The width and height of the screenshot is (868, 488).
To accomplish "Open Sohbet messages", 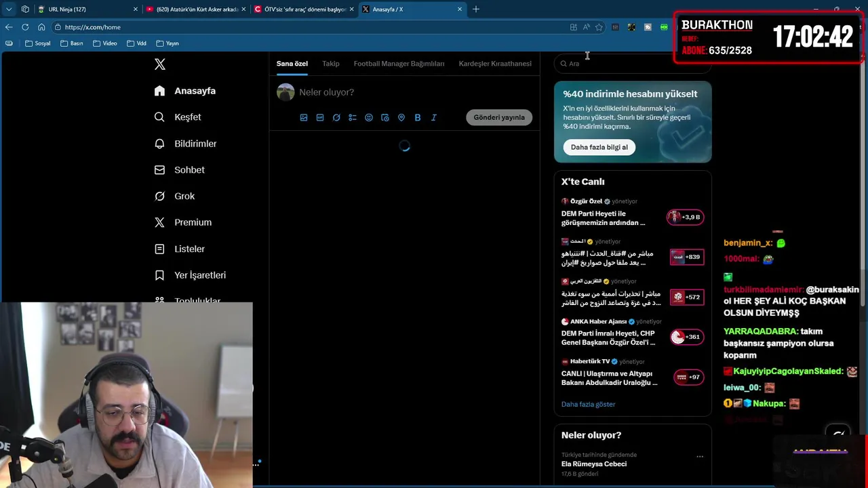I will (180, 170).
